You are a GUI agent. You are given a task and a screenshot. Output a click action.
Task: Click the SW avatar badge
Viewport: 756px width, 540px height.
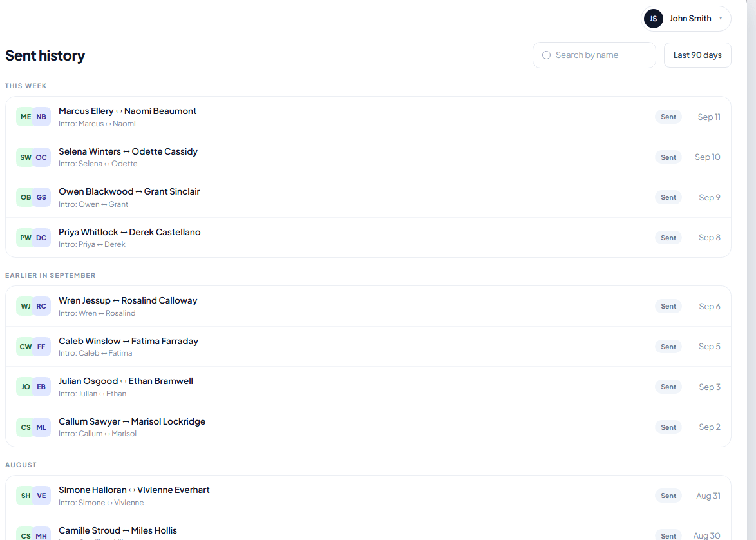25,157
